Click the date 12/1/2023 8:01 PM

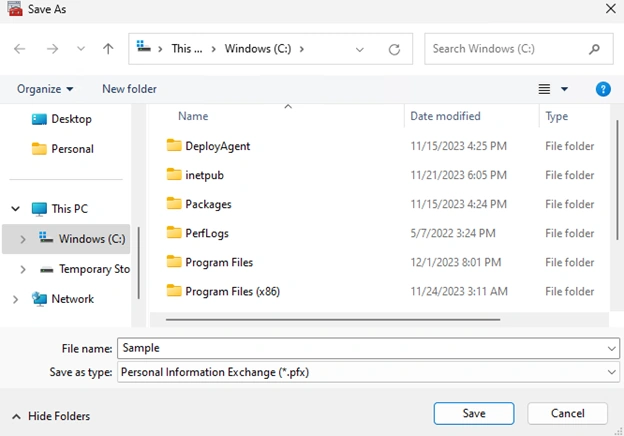(456, 262)
